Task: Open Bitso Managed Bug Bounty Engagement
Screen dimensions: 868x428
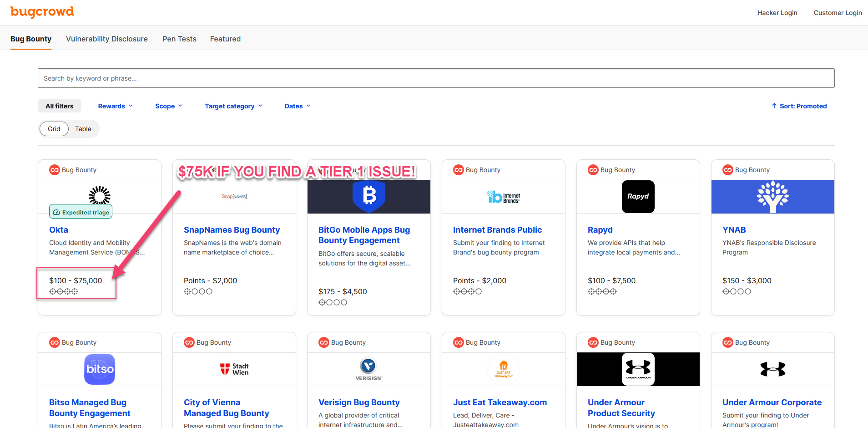Action: pos(90,408)
